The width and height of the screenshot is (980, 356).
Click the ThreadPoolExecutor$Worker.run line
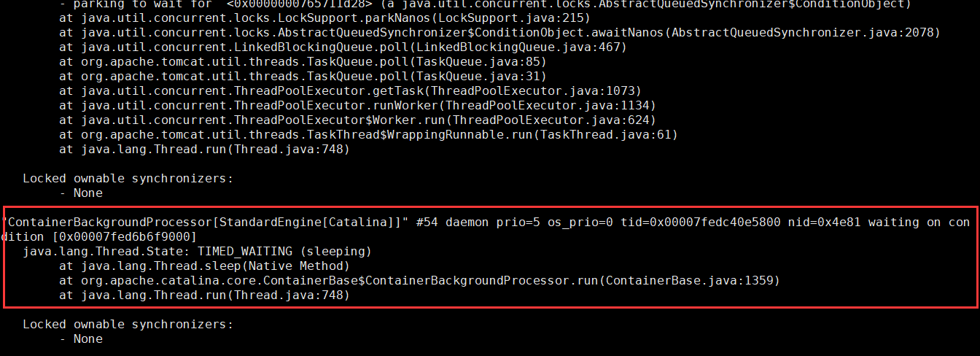[x=357, y=120]
